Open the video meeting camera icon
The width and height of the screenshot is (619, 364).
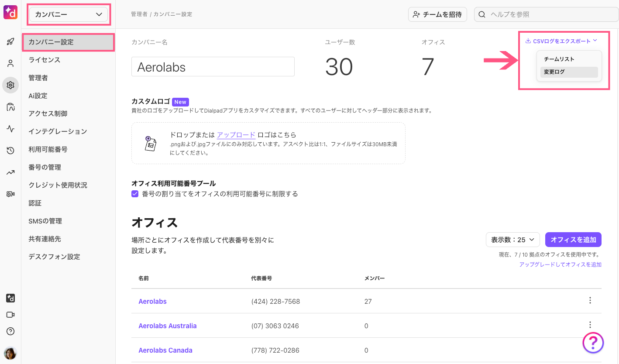click(x=10, y=315)
